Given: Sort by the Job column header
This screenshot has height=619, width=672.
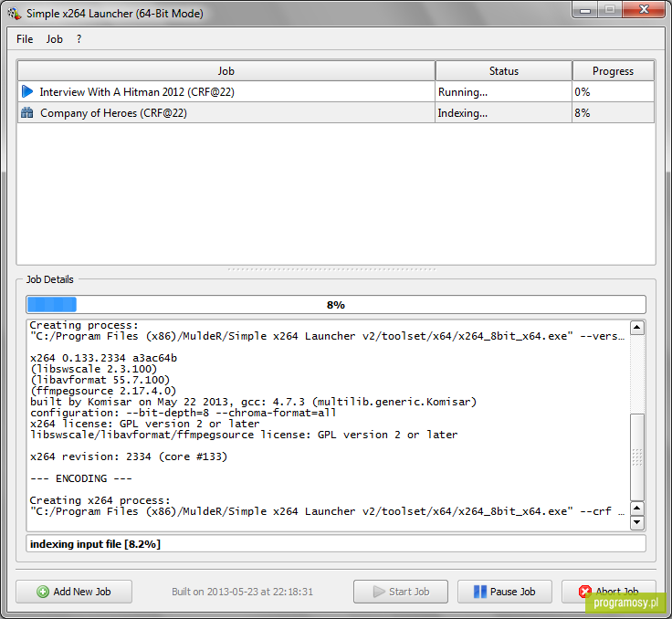Looking at the screenshot, I should [x=226, y=71].
